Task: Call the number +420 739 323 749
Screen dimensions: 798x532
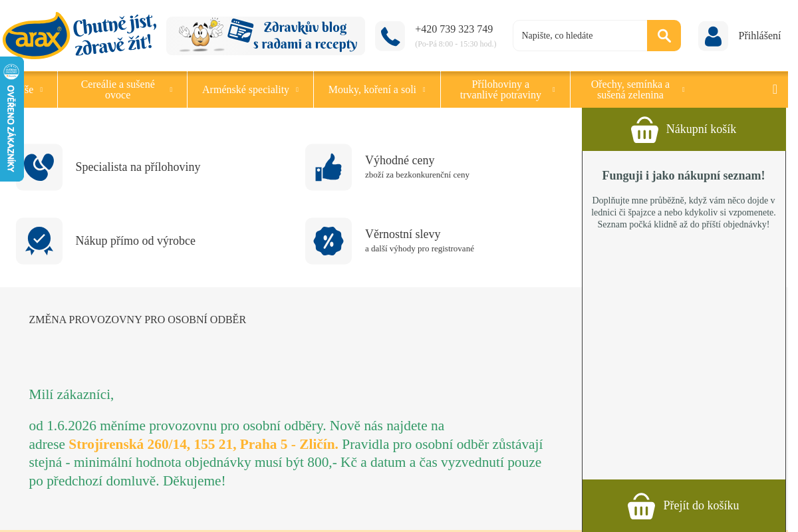Action: pyautogui.click(x=454, y=29)
